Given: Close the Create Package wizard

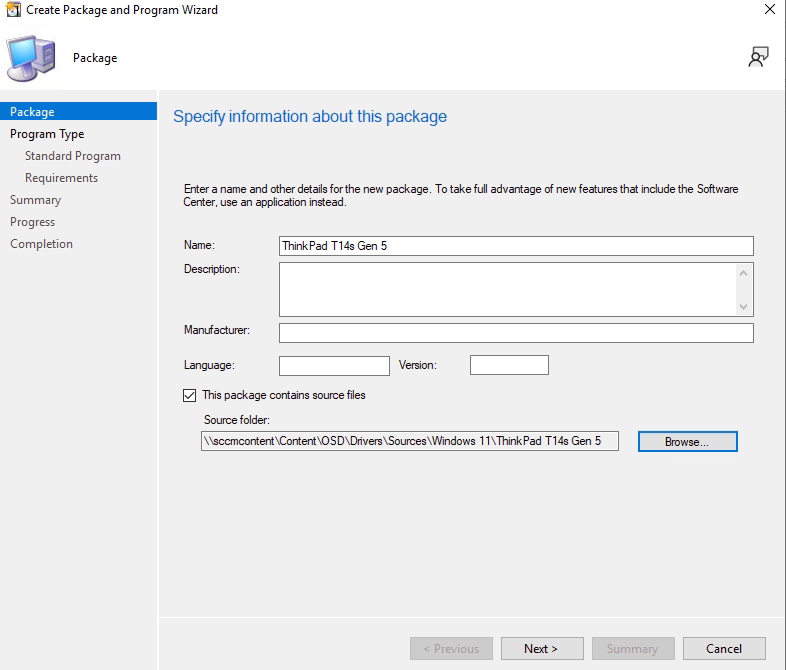Looking at the screenshot, I should click(769, 9).
